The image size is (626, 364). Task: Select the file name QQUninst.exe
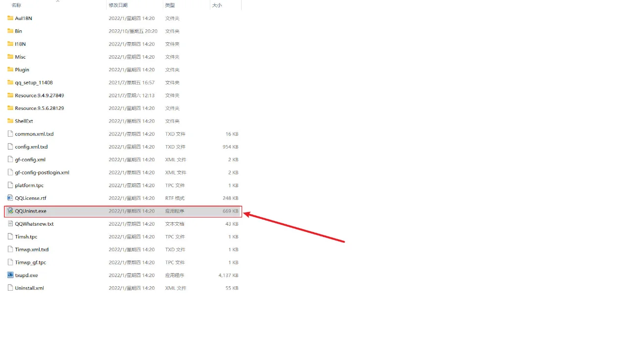[x=31, y=211]
